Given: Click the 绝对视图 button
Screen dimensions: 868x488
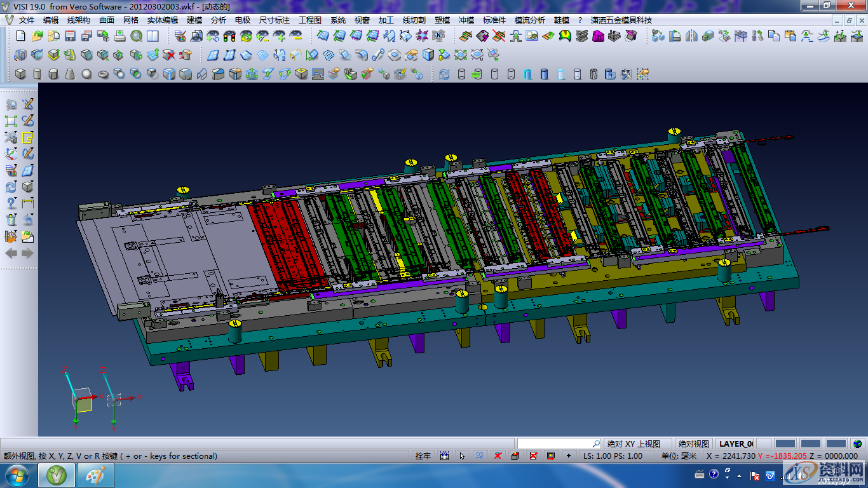Looking at the screenshot, I should tap(693, 444).
